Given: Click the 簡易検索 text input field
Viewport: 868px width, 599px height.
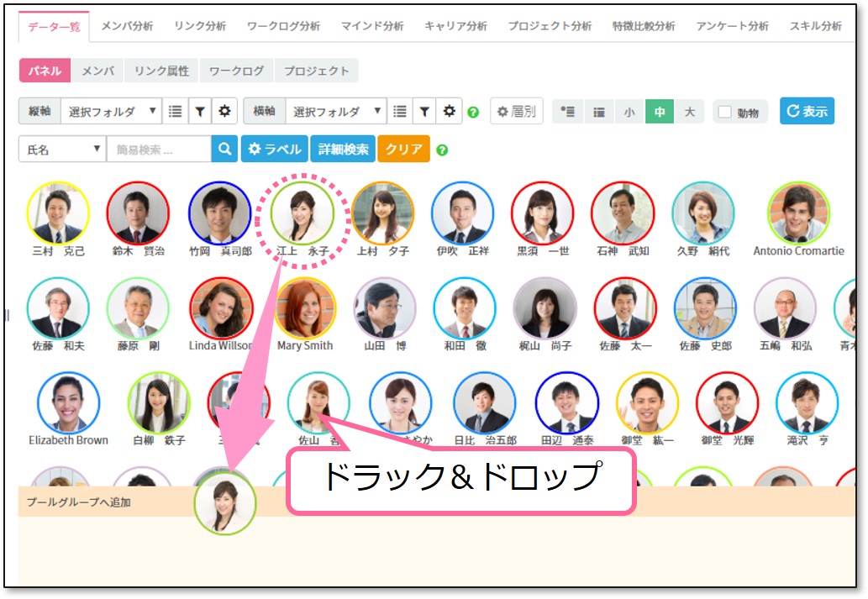Looking at the screenshot, I should point(158,150).
